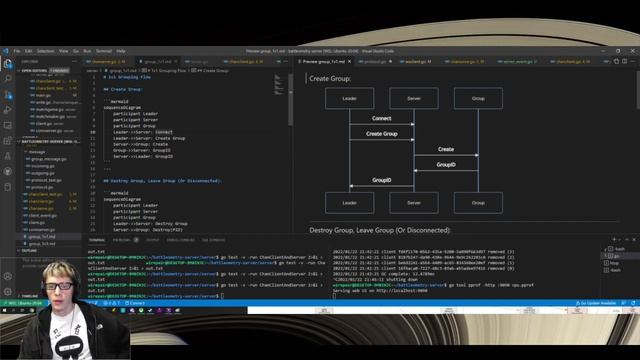Image resolution: width=640 pixels, height=360 pixels.
Task: Open More Actions in left editor group
Action: 286,61
